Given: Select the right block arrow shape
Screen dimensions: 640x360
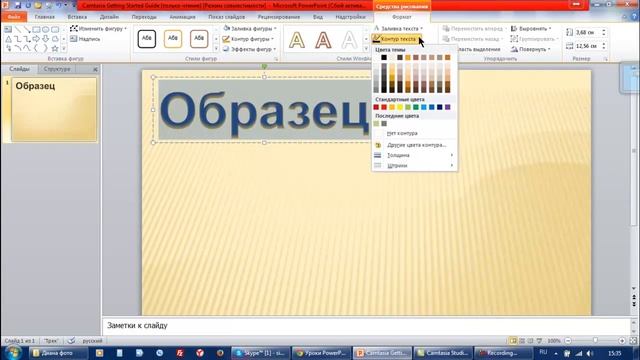Looking at the screenshot, I should click(36, 39).
